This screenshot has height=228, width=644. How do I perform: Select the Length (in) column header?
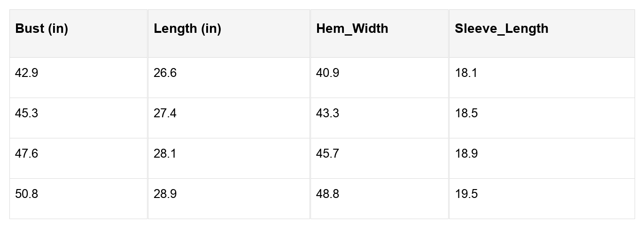(187, 29)
